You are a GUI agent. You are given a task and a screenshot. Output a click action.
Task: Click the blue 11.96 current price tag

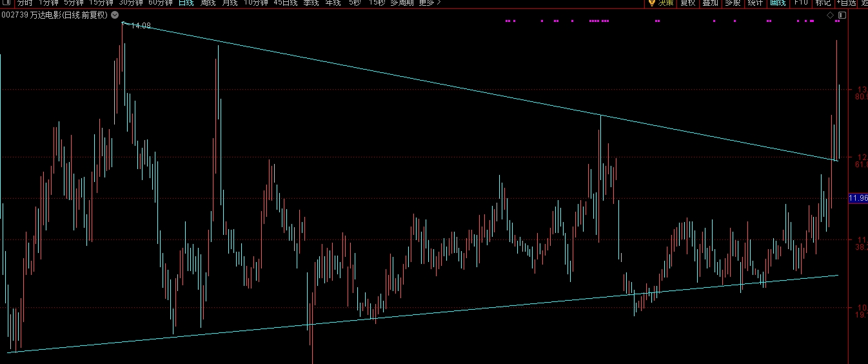pyautogui.click(x=858, y=198)
